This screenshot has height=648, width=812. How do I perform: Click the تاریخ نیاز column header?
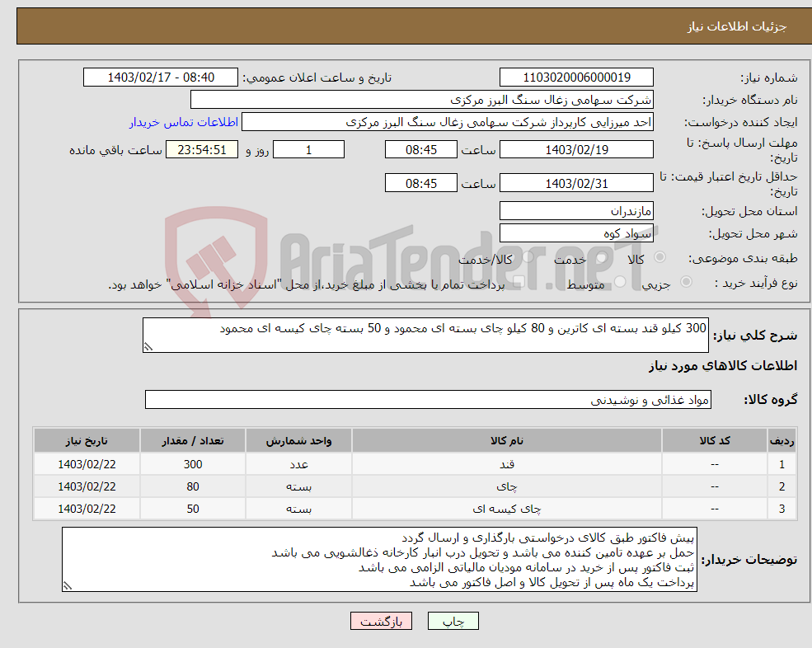tap(87, 441)
